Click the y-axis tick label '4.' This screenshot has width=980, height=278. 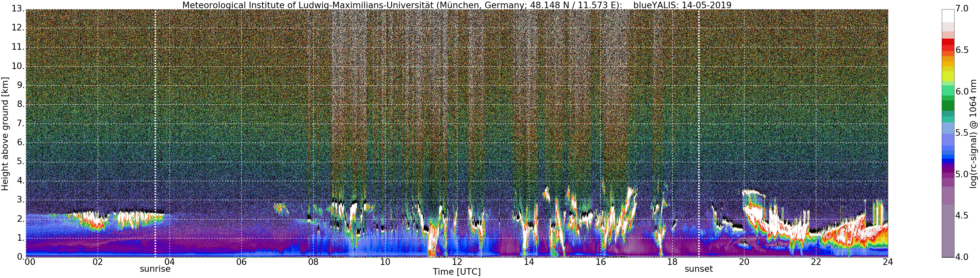(x=20, y=181)
